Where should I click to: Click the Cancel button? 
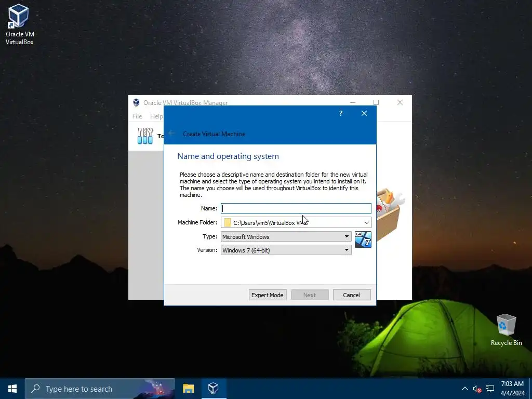352,295
